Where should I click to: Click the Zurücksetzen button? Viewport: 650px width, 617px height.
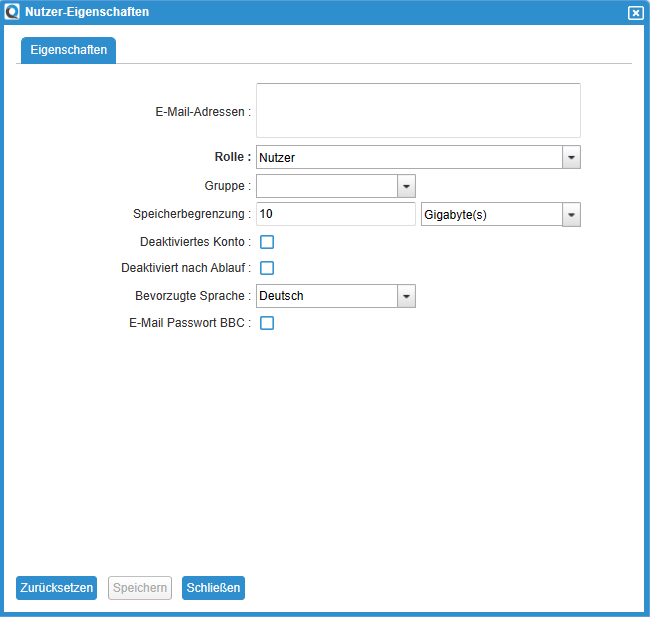pos(56,588)
